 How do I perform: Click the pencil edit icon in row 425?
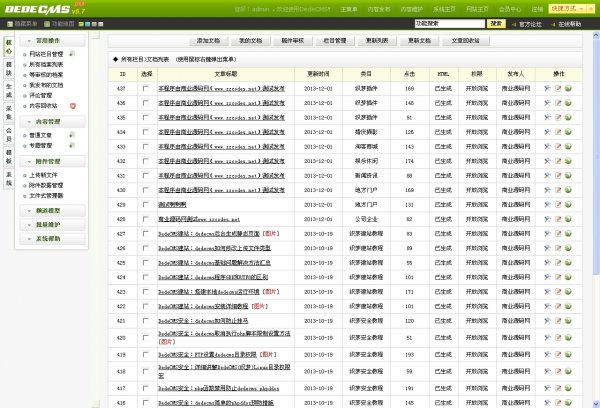point(558,263)
